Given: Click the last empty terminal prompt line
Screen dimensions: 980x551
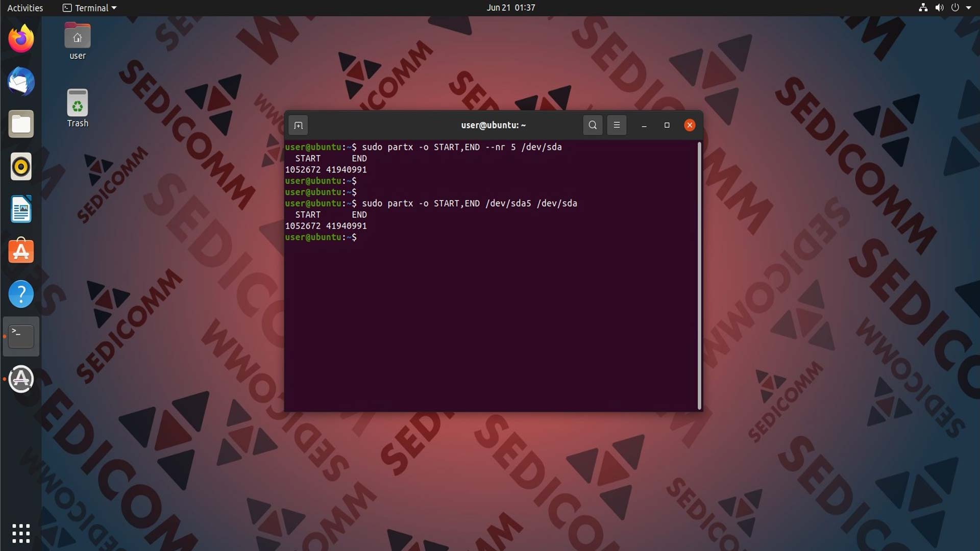Looking at the screenshot, I should (x=321, y=237).
